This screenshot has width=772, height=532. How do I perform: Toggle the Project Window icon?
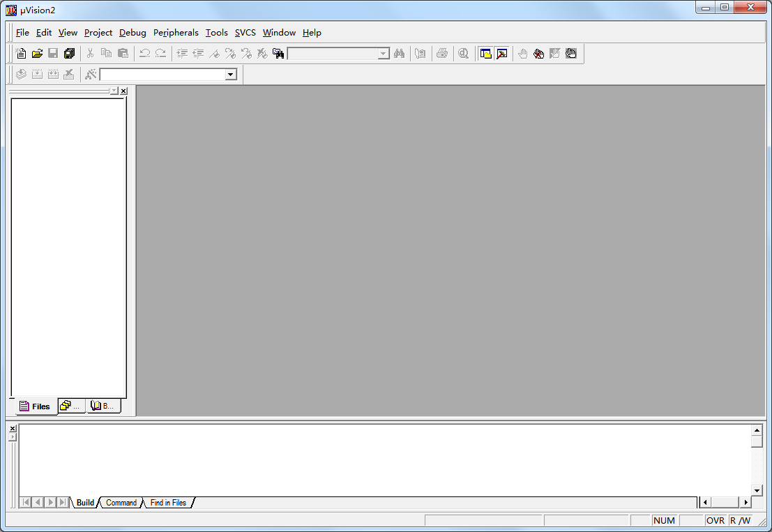(x=485, y=54)
